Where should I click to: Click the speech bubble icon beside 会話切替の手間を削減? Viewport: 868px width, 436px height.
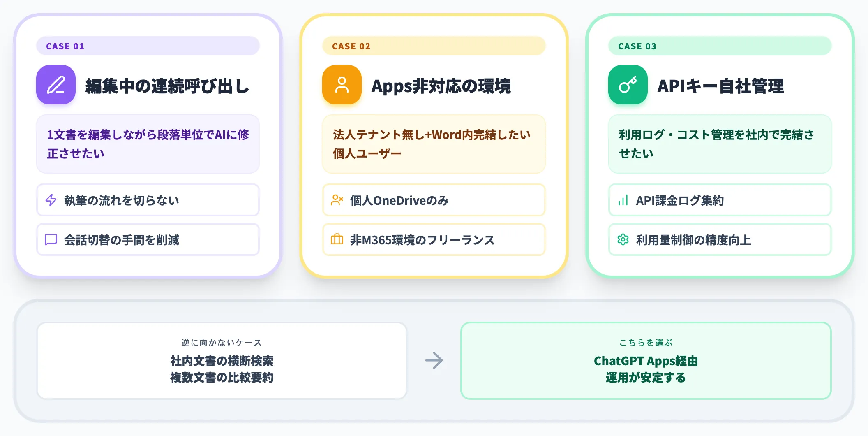tap(51, 239)
